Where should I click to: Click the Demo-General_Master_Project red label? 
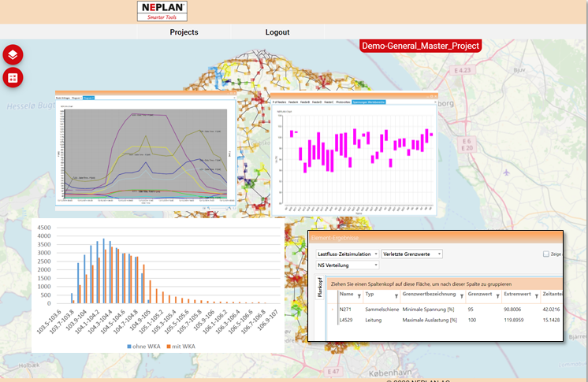click(420, 46)
